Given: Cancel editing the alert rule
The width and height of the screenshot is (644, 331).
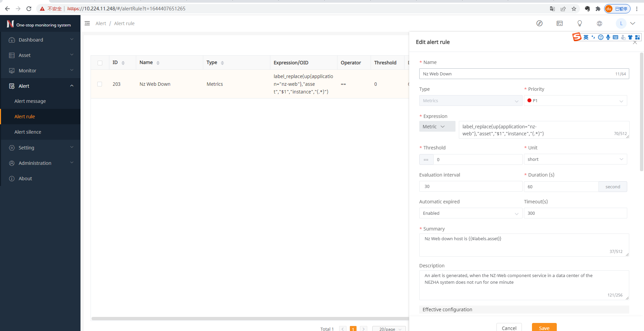Looking at the screenshot, I should [509, 328].
